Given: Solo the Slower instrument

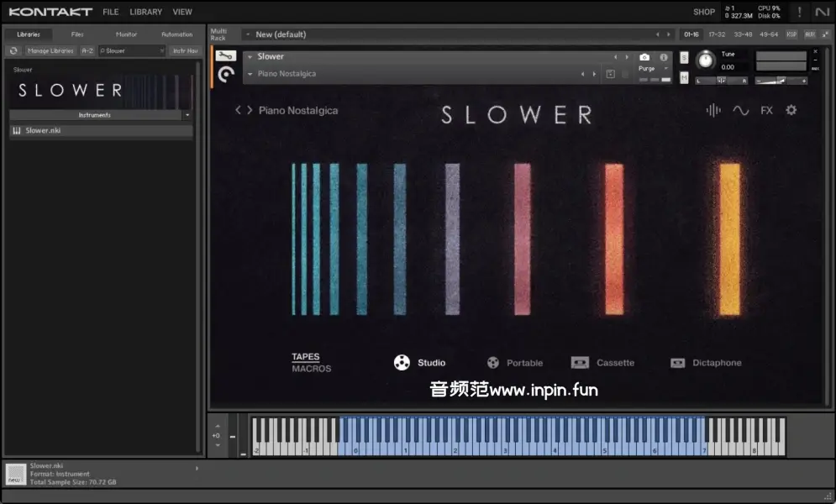Looking at the screenshot, I should tap(684, 57).
